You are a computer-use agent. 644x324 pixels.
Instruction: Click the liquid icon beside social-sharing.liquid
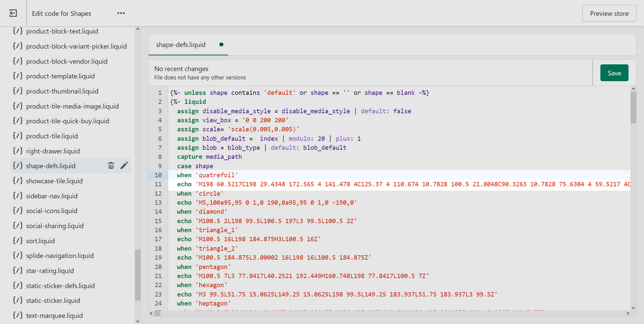tap(18, 226)
